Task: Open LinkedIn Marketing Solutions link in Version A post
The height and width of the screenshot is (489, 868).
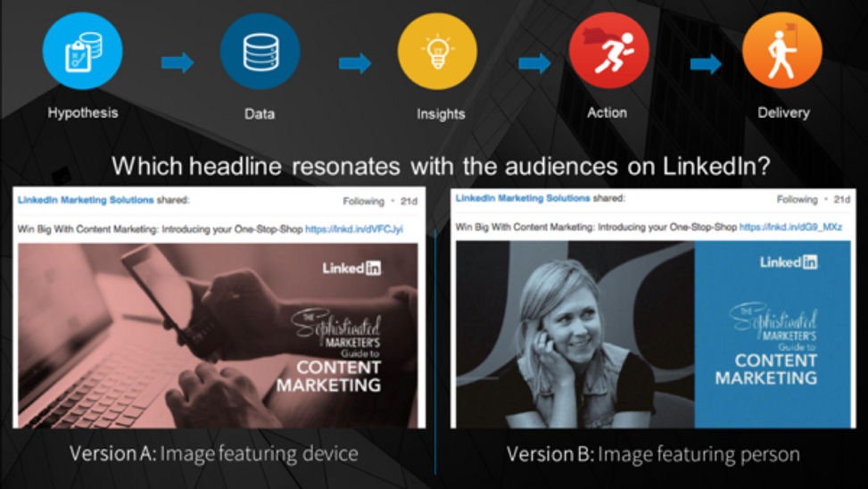Action: click(86, 200)
